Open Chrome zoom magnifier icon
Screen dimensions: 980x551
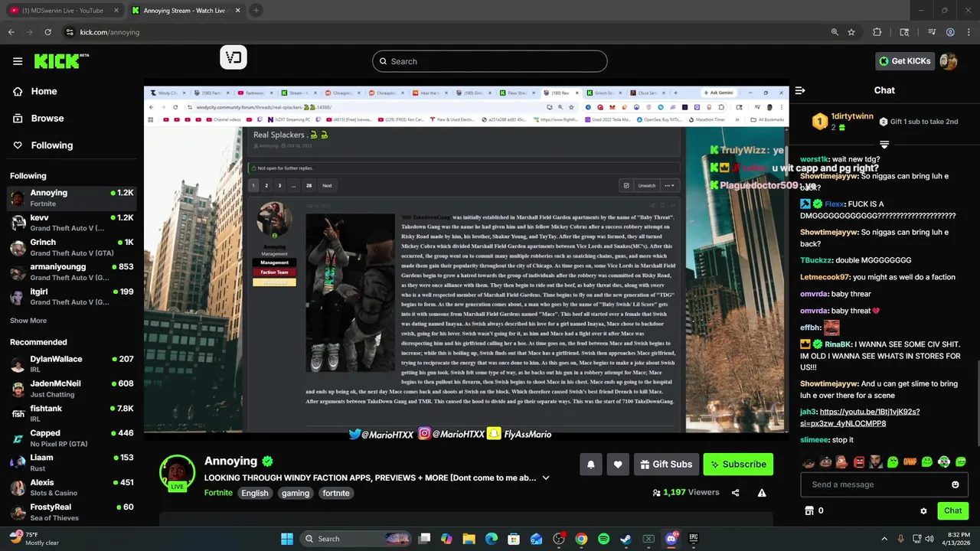click(x=835, y=32)
